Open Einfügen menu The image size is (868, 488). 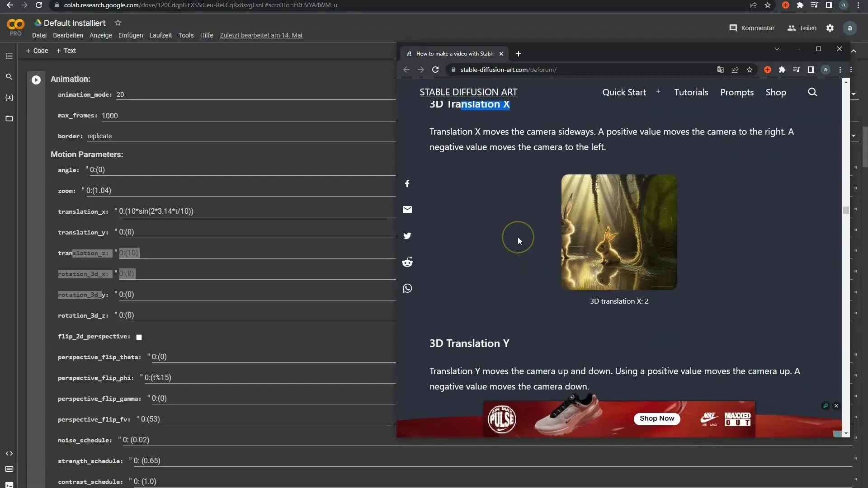point(131,35)
